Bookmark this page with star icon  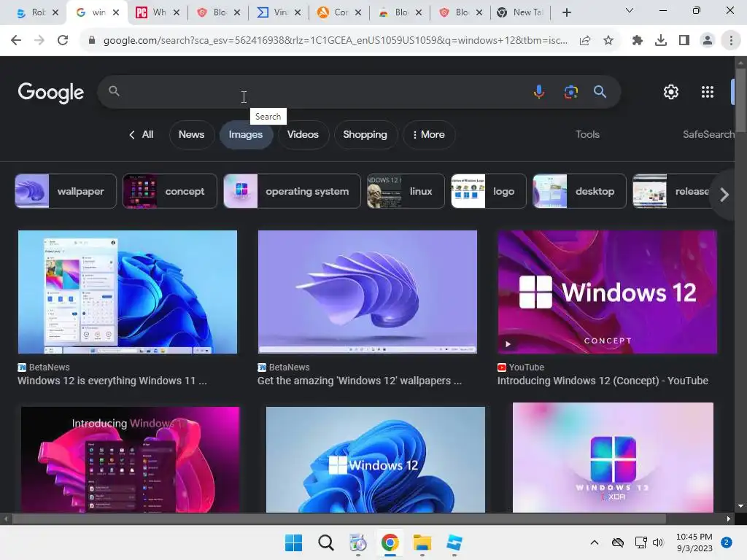608,41
